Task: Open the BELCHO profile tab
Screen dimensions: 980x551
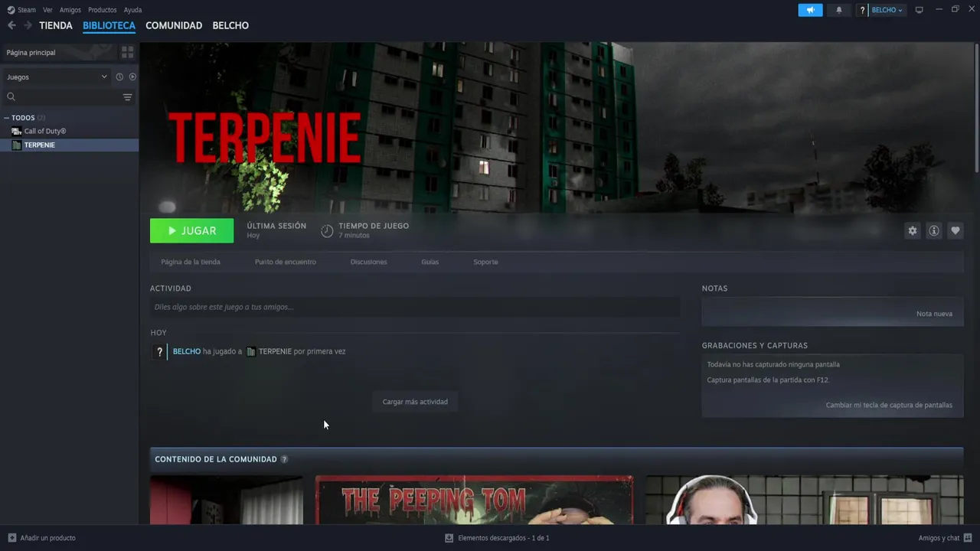Action: tap(230, 25)
